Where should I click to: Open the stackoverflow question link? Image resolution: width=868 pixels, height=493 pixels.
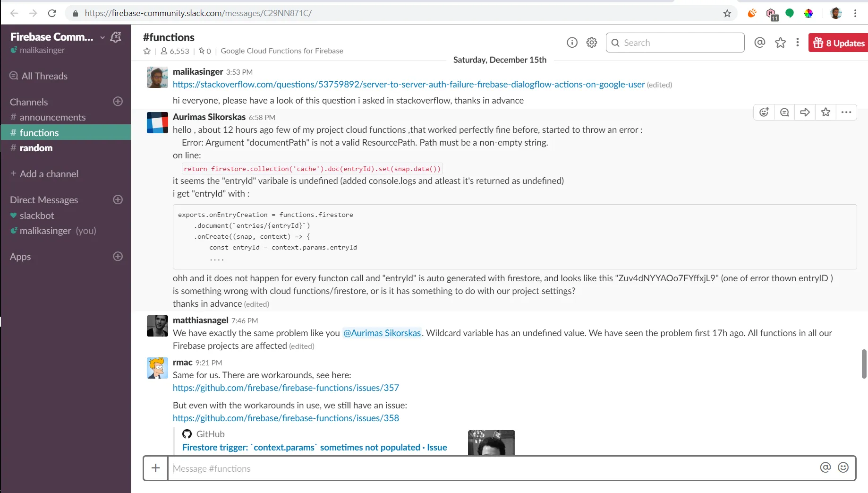coord(408,84)
